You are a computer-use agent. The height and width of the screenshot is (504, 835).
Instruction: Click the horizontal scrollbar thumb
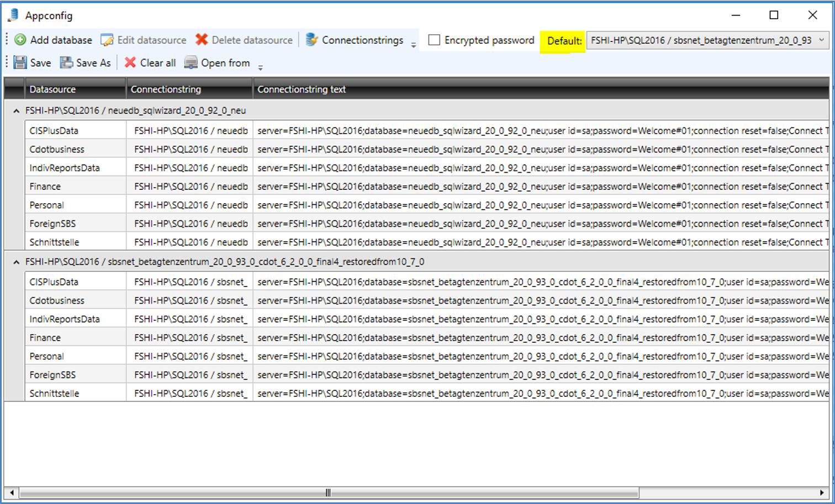329,492
